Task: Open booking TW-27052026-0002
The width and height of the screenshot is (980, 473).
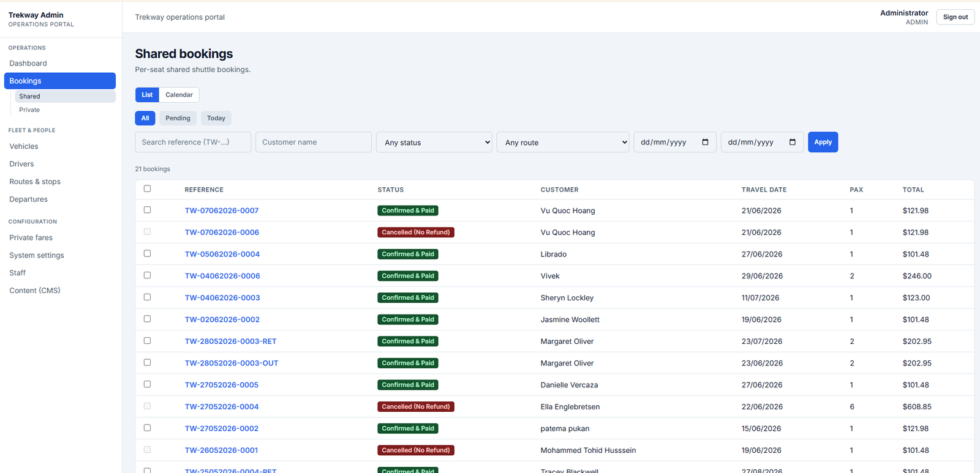Action: (x=222, y=429)
